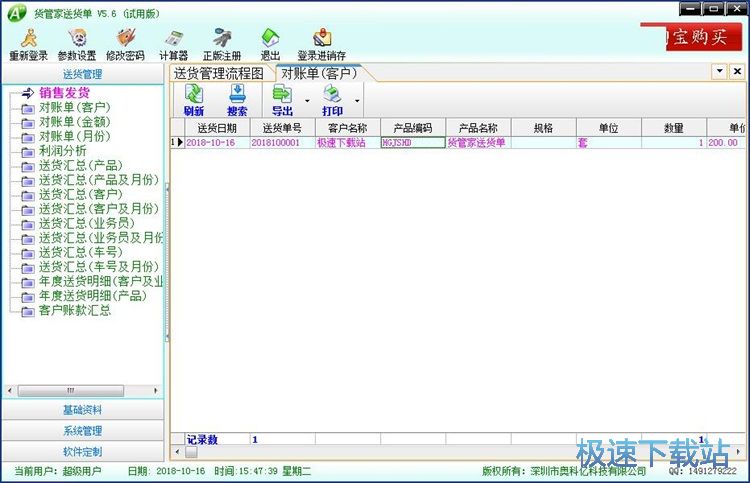The width and height of the screenshot is (750, 483).
Task: Click the 规格 column header
Action: (x=543, y=128)
